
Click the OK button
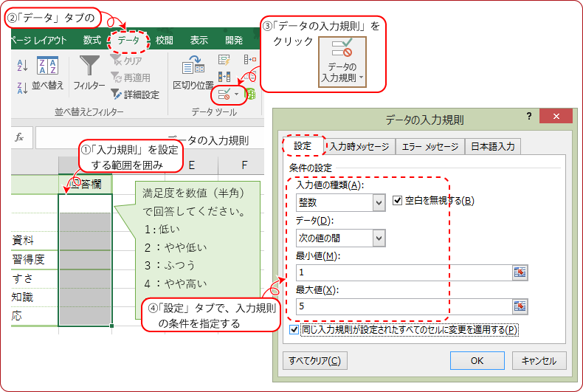coord(477,360)
